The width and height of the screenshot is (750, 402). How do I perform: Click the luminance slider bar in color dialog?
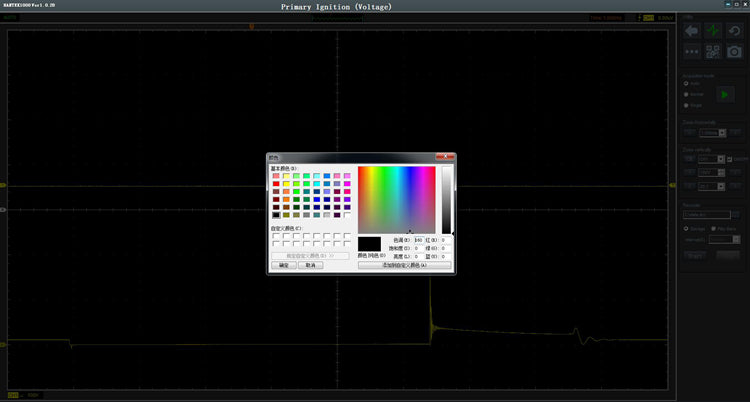(x=447, y=200)
